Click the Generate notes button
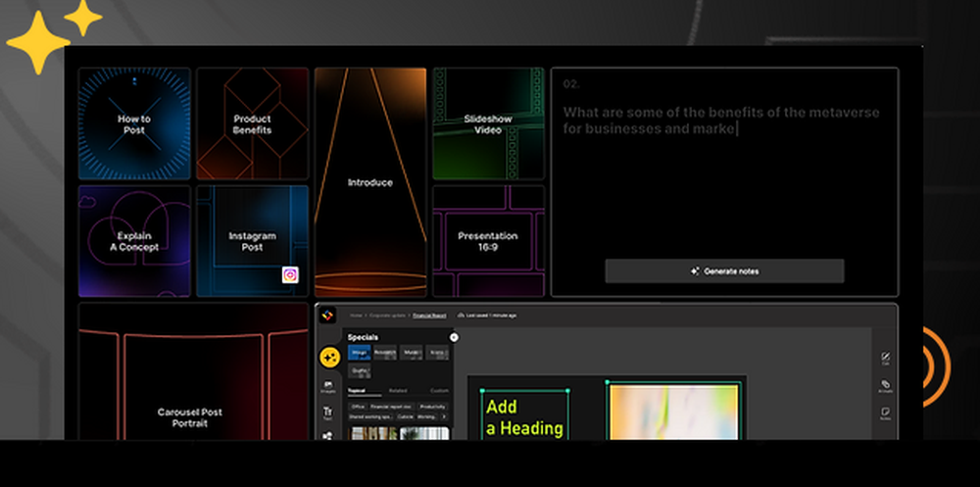The width and height of the screenshot is (980, 487). 724,271
